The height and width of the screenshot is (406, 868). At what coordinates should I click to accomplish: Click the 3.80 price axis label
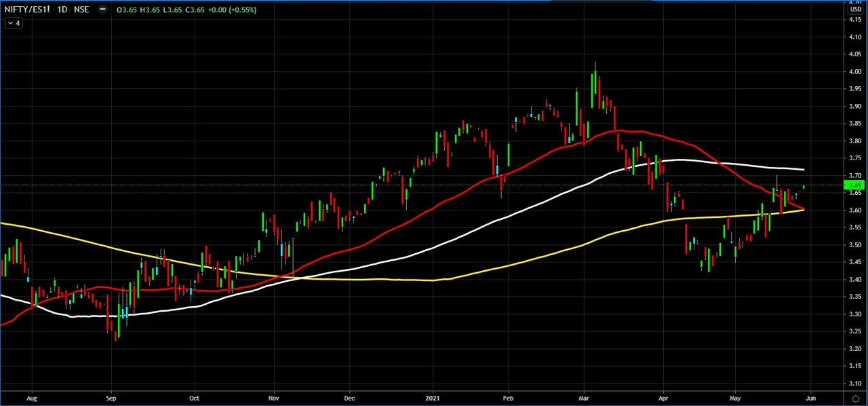854,141
